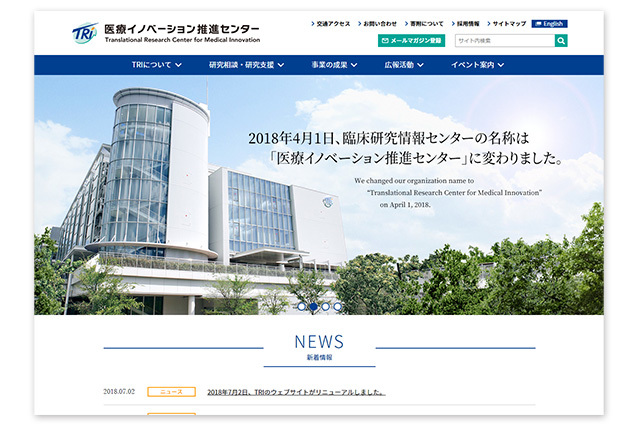This screenshot has height=430, width=640.
Task: Open 交通アクセス link
Action: (331, 24)
